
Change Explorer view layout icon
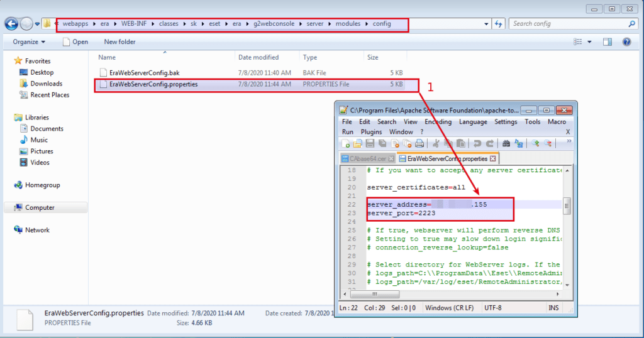(x=578, y=42)
